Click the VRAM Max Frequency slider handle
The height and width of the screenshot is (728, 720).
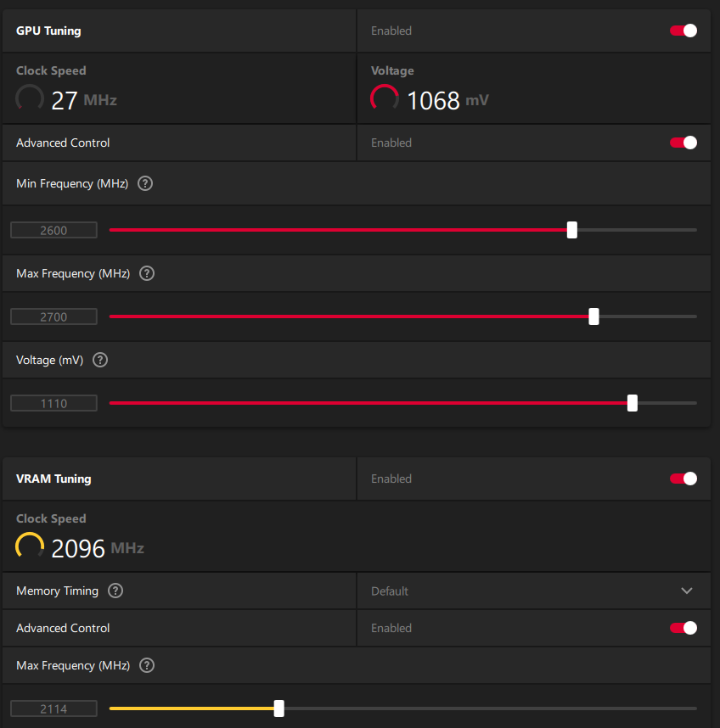click(278, 708)
